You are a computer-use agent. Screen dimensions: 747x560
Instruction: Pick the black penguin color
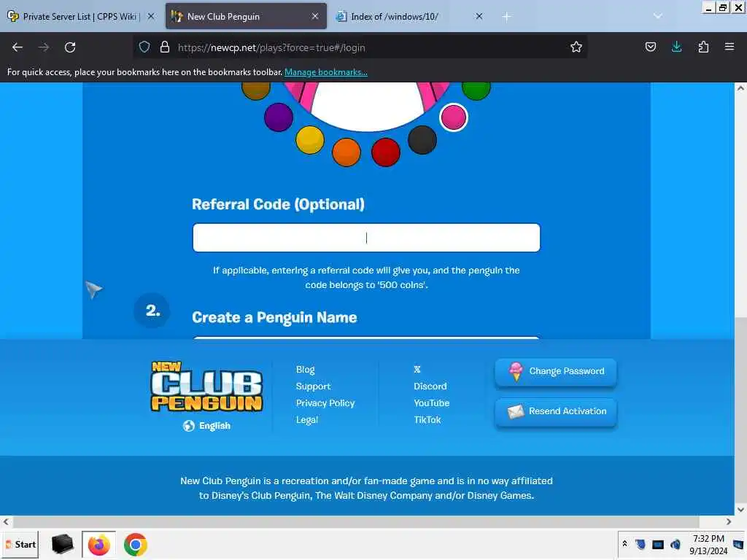point(422,140)
